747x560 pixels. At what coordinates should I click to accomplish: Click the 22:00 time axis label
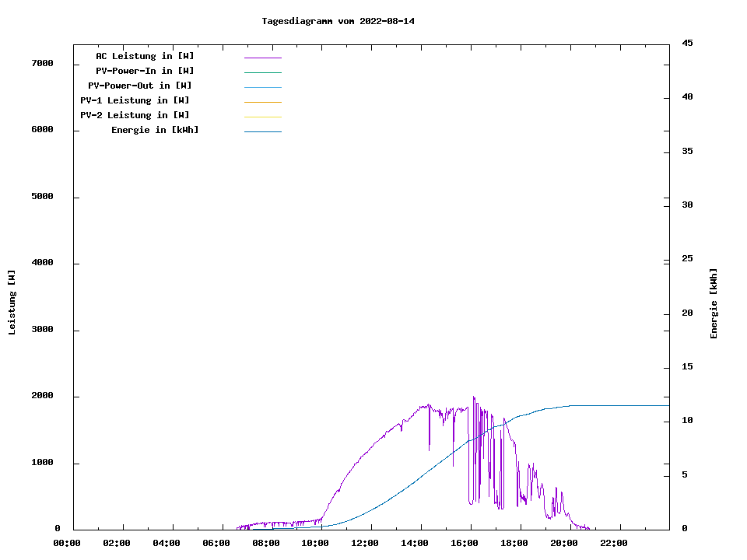click(614, 543)
